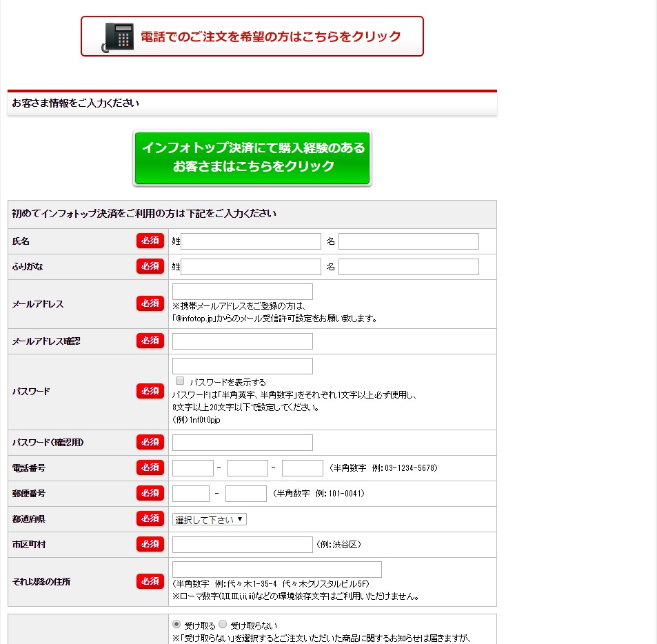Click the 都道府県 row label
This screenshot has width=657, height=644.
click(x=28, y=519)
